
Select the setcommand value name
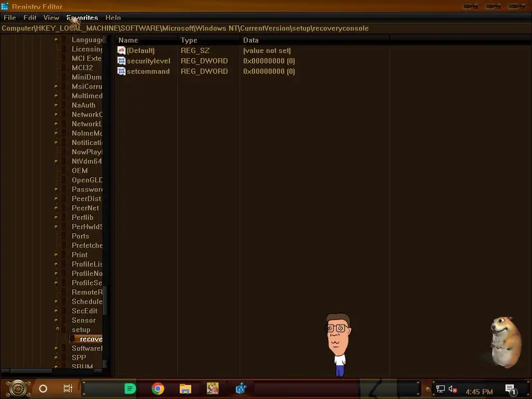point(148,71)
